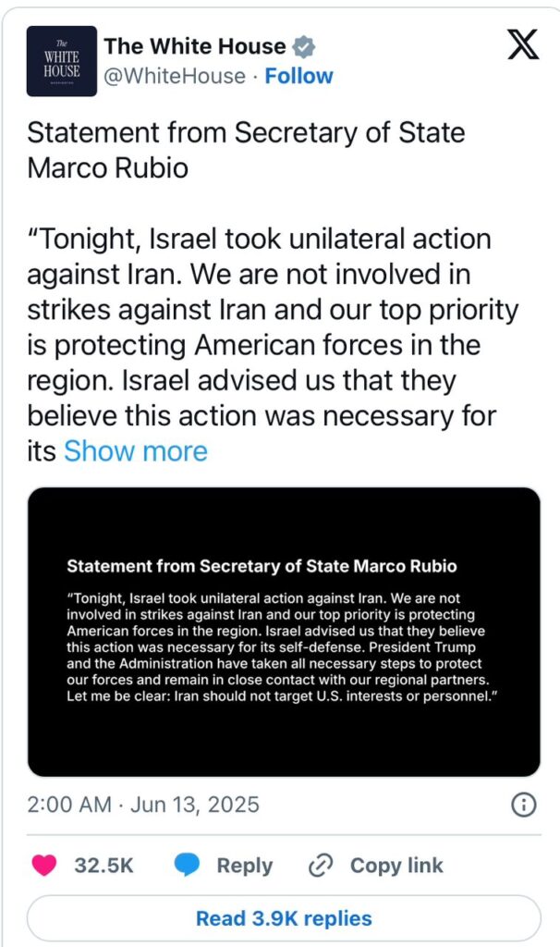
Task: Click the chain link icon
Action: [321, 866]
